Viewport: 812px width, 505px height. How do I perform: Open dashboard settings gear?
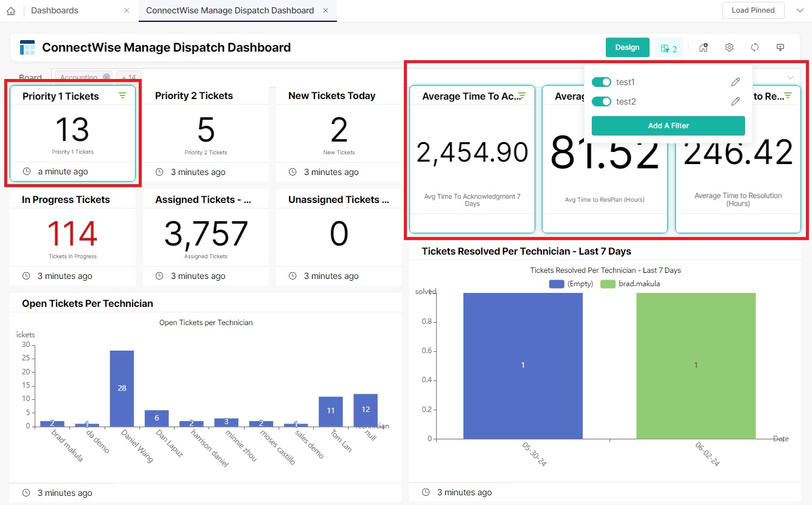(x=729, y=47)
